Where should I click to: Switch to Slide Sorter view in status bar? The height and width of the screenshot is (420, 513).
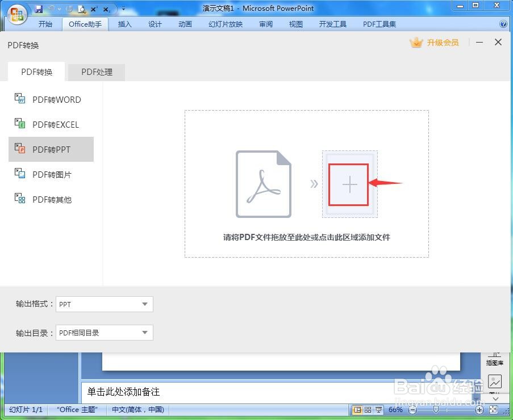[x=367, y=410]
